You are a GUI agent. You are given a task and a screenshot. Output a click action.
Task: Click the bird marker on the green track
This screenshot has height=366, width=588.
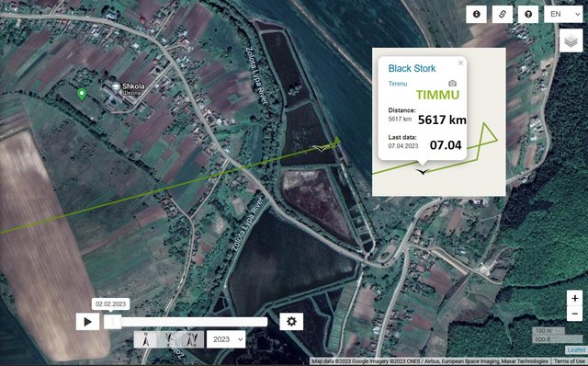click(x=321, y=149)
